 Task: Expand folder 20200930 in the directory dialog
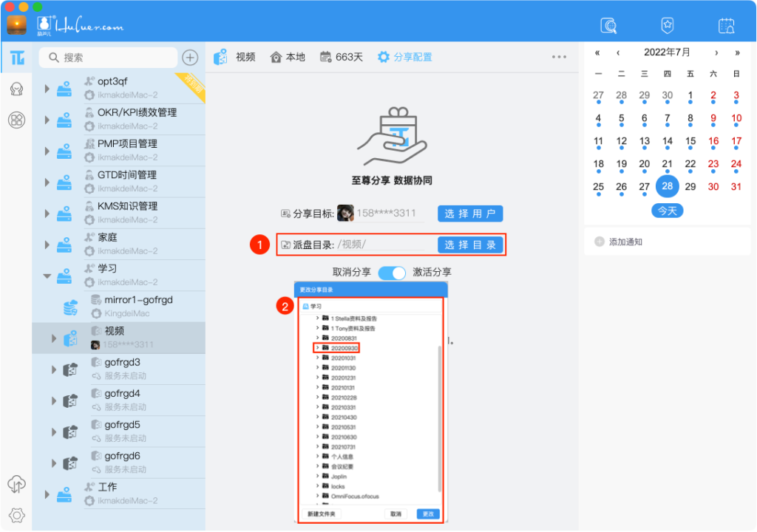[x=317, y=347]
